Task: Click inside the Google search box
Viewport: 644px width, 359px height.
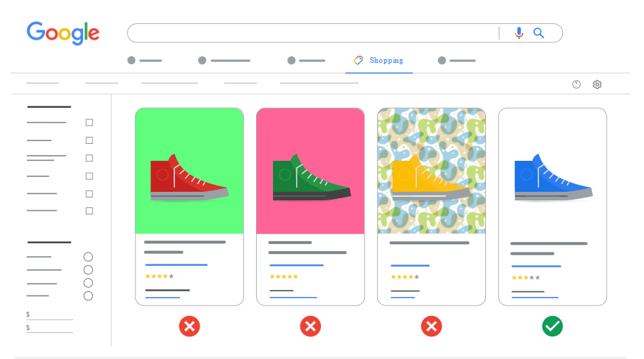Action: (x=310, y=33)
